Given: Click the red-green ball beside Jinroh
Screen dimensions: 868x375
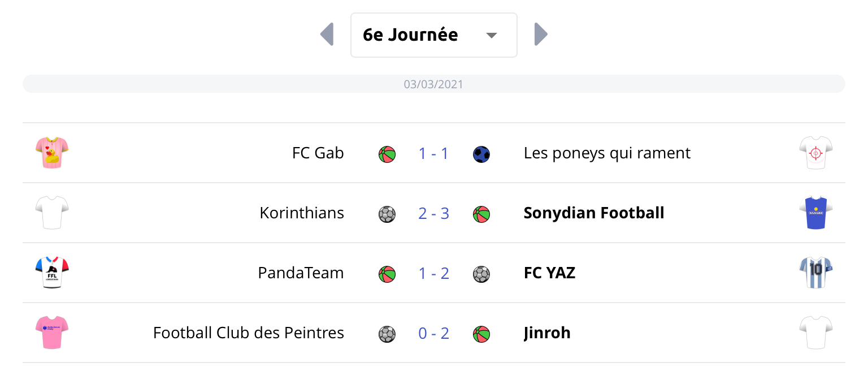Looking at the screenshot, I should [x=481, y=334].
